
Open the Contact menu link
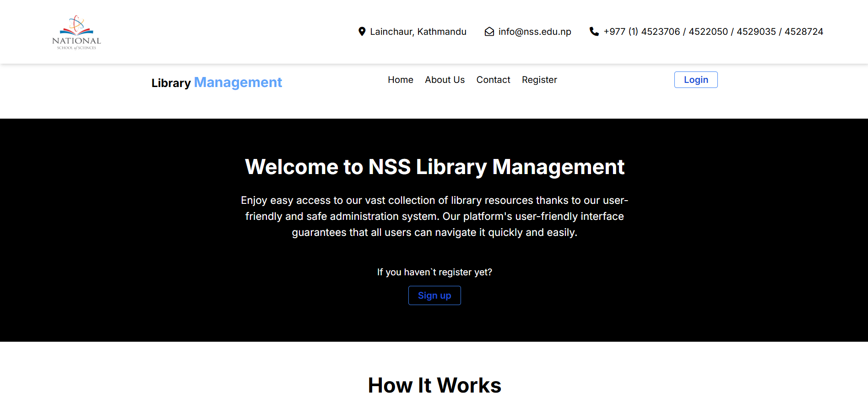pyautogui.click(x=493, y=80)
